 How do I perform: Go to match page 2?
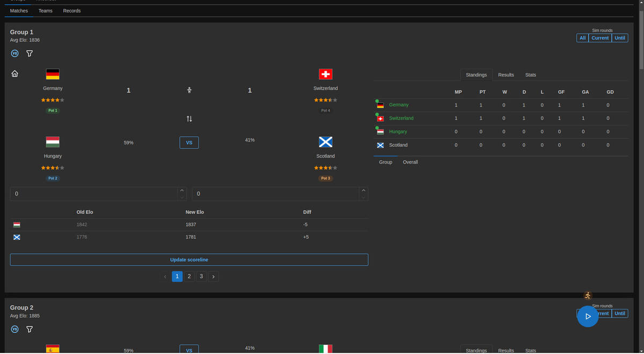189,277
